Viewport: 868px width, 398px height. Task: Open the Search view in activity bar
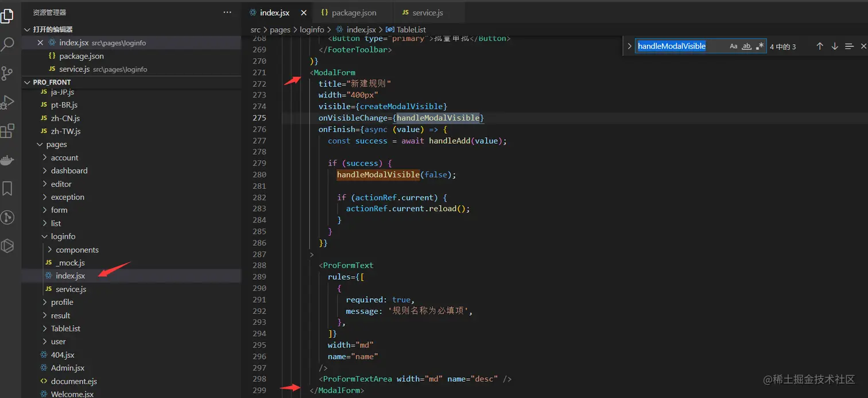[x=7, y=44]
